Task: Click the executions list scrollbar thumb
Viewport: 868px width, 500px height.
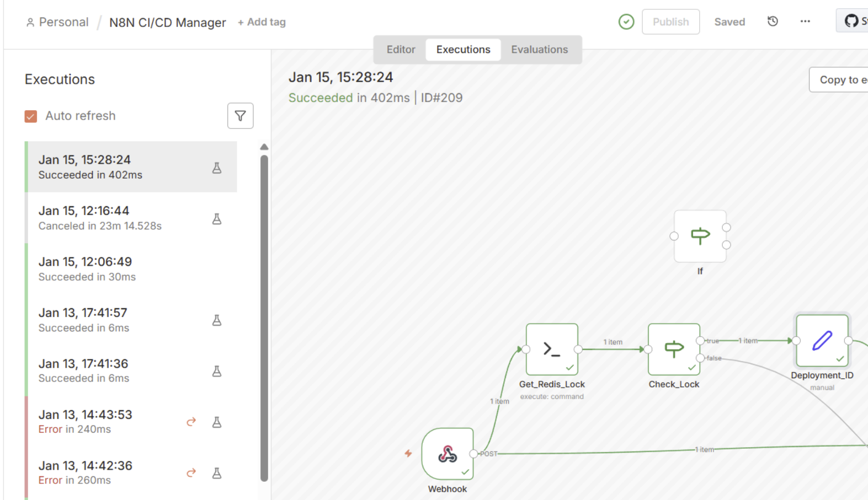Action: tap(264, 319)
